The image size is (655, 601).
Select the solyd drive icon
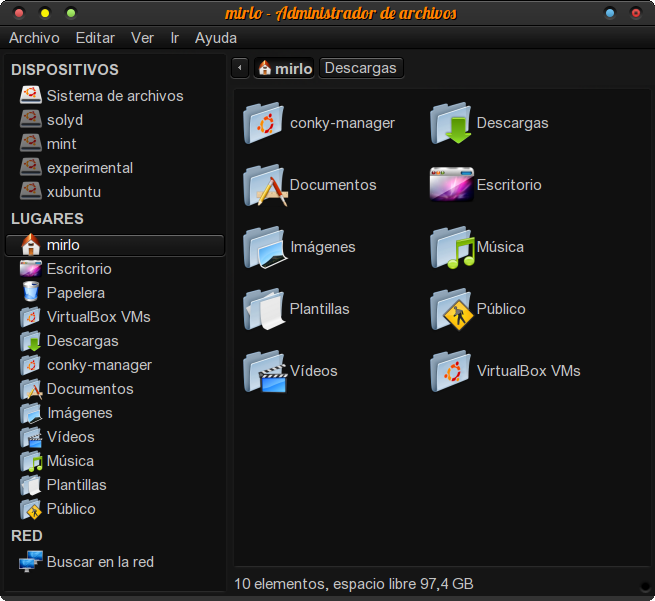31,119
